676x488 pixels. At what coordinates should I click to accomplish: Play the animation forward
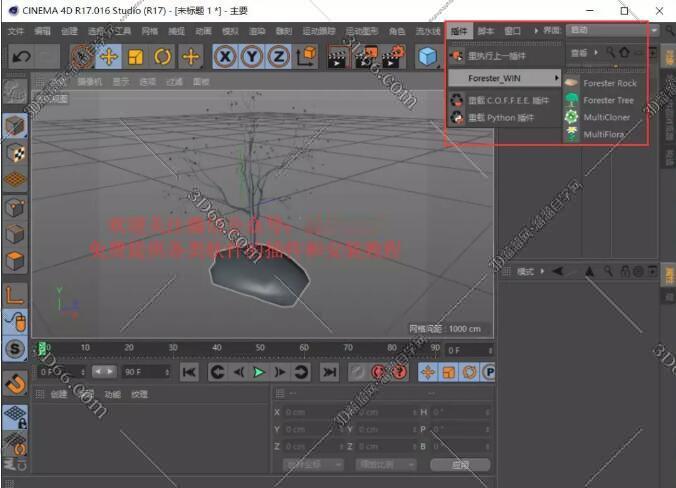point(259,372)
